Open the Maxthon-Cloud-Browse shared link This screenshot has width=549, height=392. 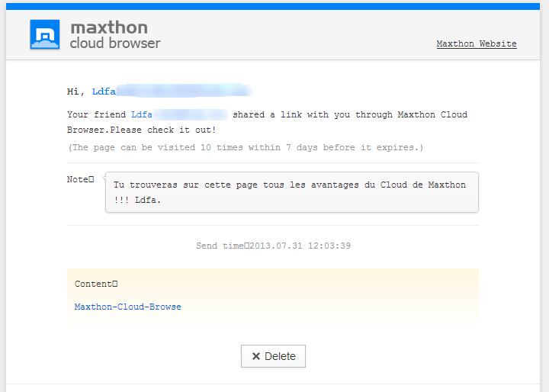click(x=128, y=307)
